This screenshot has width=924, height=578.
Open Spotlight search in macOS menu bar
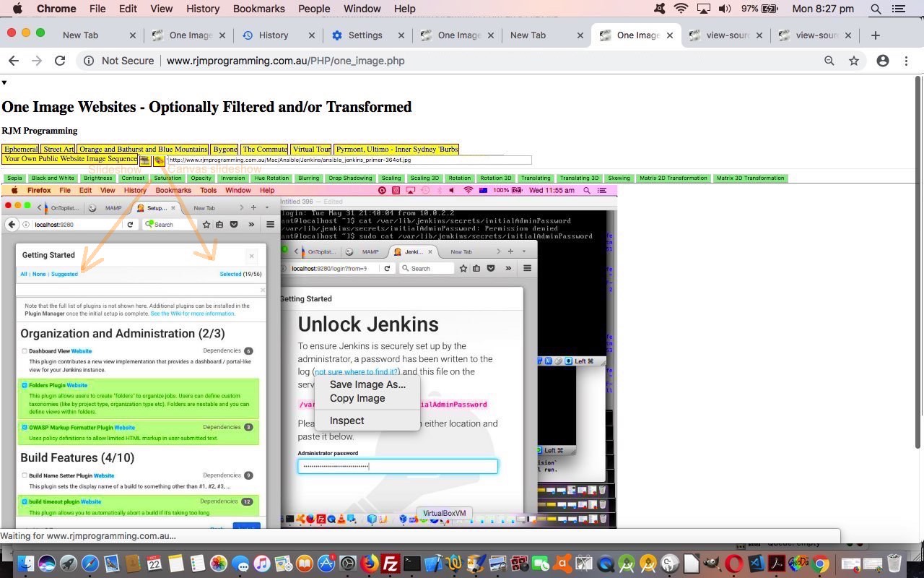tap(876, 9)
